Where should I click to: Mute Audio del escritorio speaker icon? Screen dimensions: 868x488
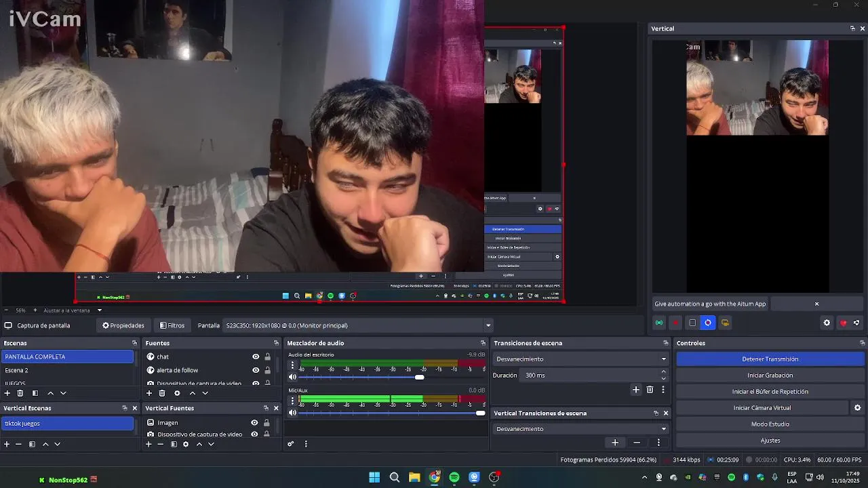[x=293, y=377]
